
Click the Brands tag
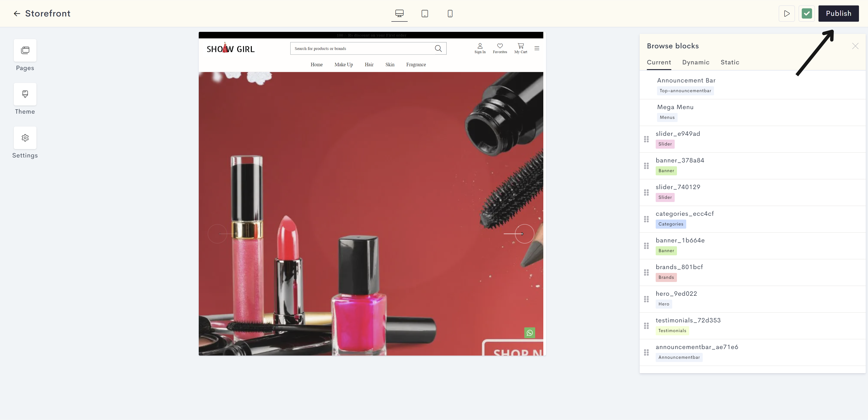point(666,277)
